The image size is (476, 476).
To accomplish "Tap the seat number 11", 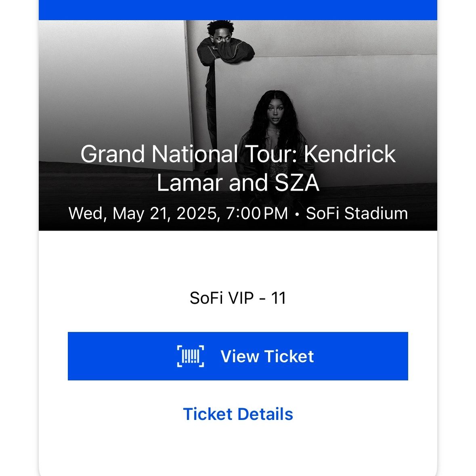I will pos(279,298).
